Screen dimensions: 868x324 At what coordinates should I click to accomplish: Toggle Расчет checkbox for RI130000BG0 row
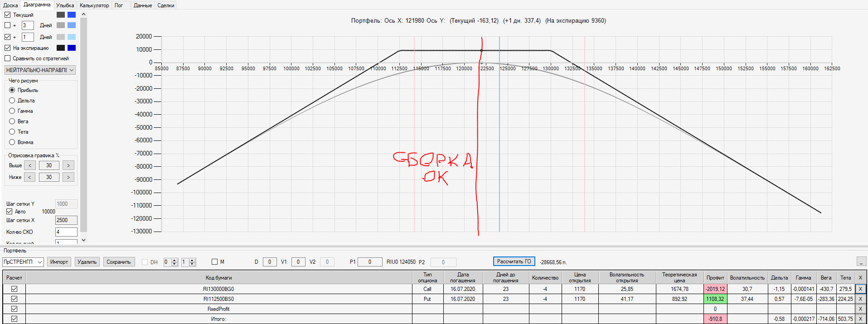tap(15, 289)
